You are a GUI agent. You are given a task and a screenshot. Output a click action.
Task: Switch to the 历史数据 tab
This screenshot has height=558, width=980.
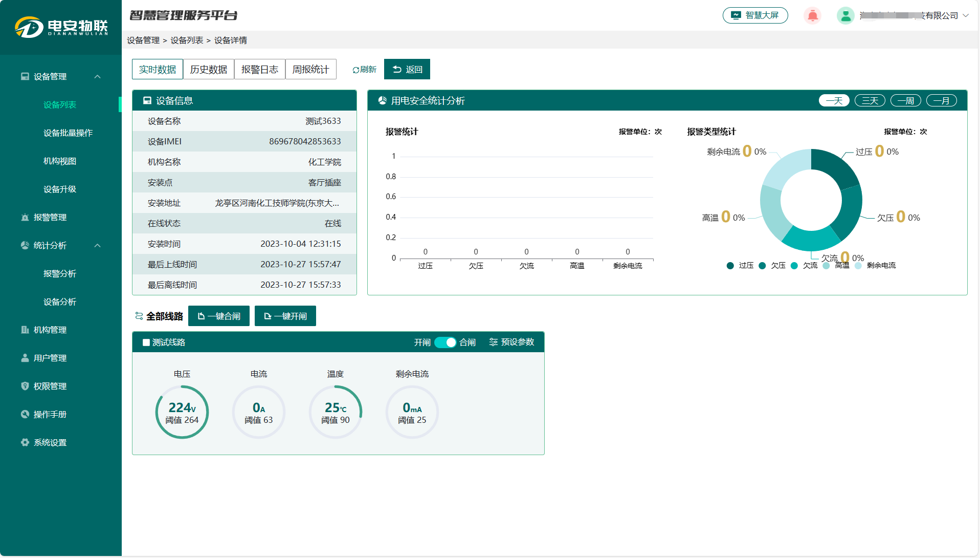208,69
